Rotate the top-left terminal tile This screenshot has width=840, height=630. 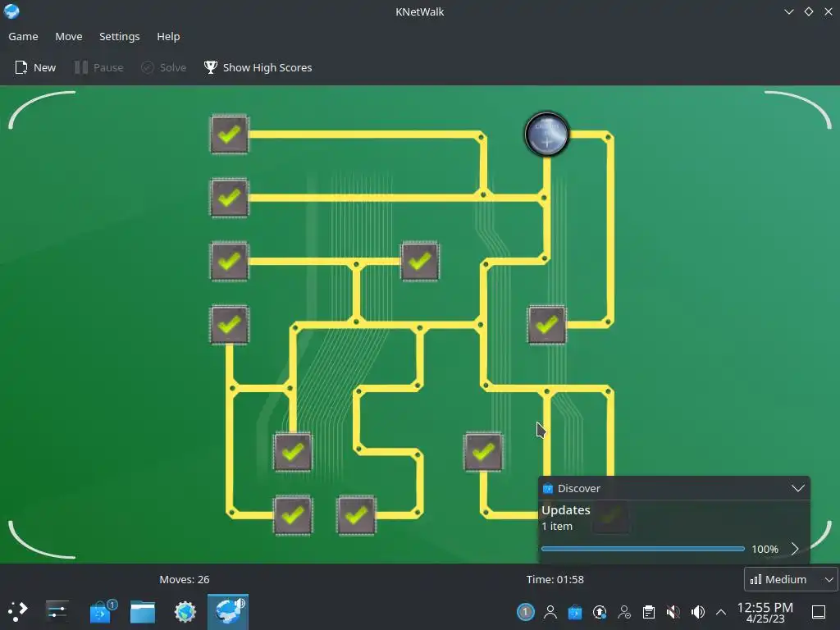tap(230, 134)
